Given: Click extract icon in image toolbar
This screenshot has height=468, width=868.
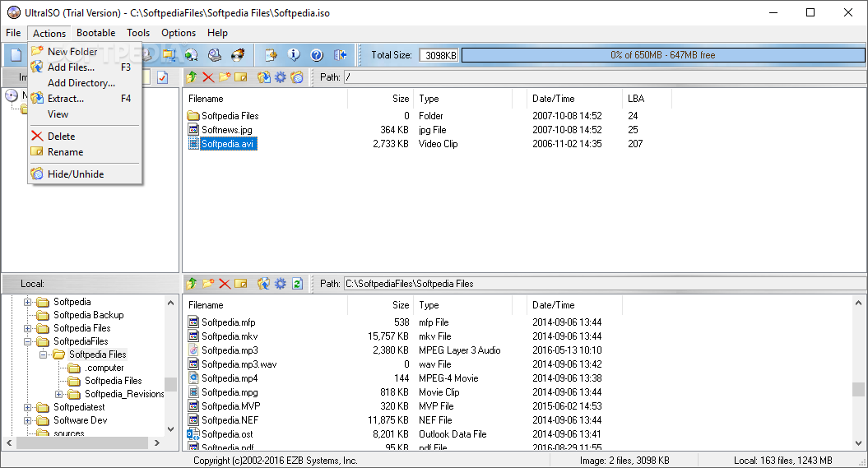Looking at the screenshot, I should pyautogui.click(x=264, y=77).
